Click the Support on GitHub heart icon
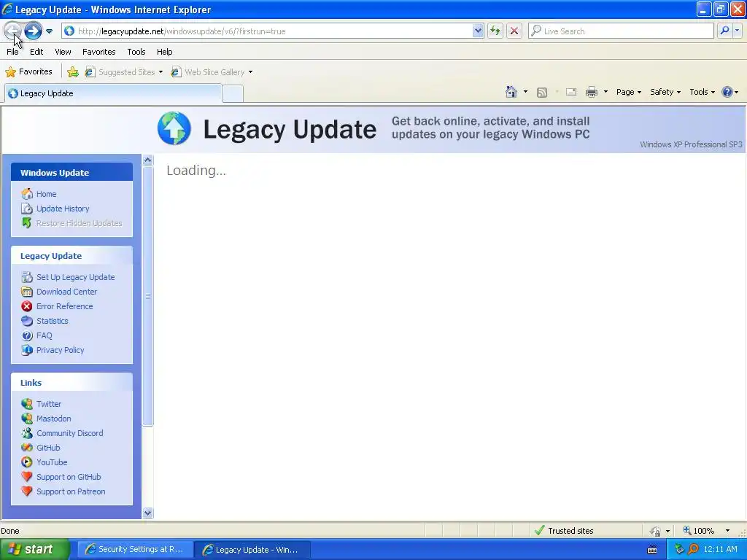The image size is (747, 560). click(x=27, y=477)
